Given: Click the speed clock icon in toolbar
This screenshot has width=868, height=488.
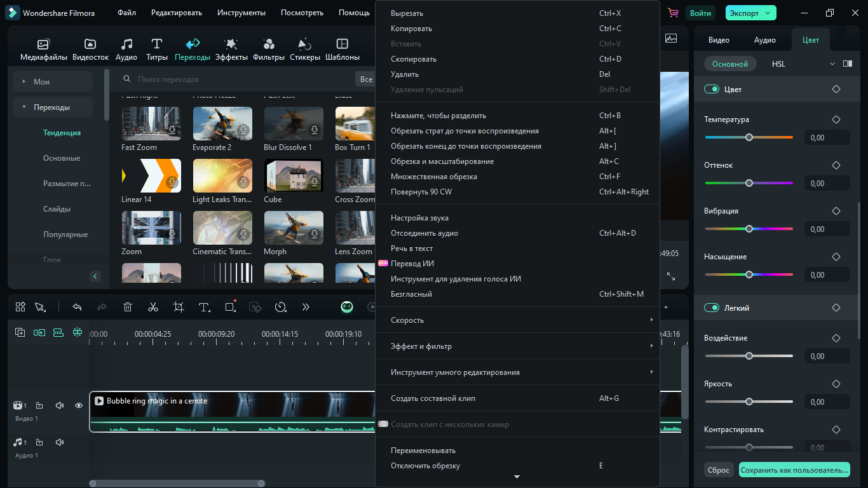Looking at the screenshot, I should pos(280,307).
